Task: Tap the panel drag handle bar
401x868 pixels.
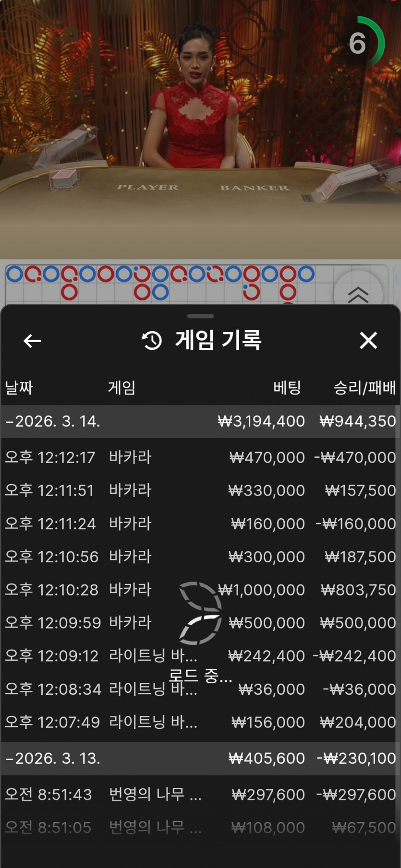Action: tap(200, 316)
